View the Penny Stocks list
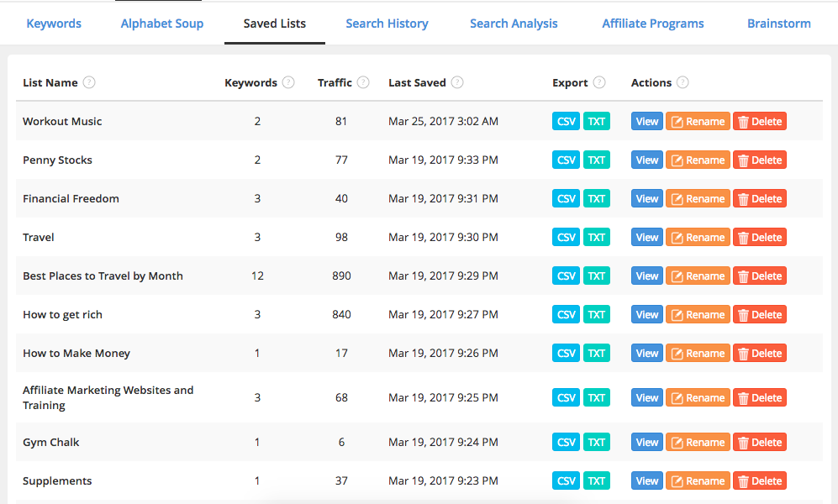This screenshot has width=838, height=504. (x=646, y=160)
